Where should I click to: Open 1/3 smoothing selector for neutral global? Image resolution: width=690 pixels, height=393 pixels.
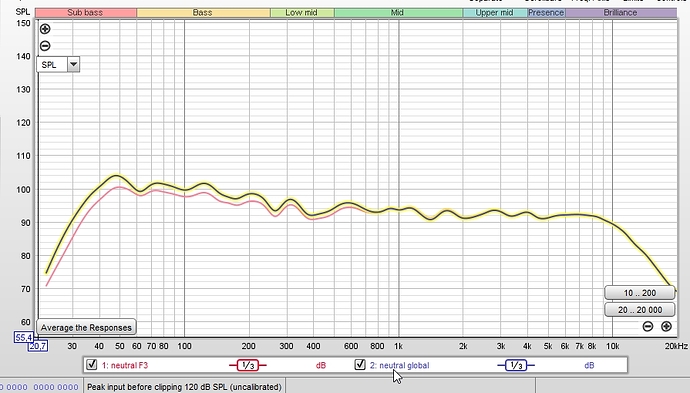pos(516,365)
